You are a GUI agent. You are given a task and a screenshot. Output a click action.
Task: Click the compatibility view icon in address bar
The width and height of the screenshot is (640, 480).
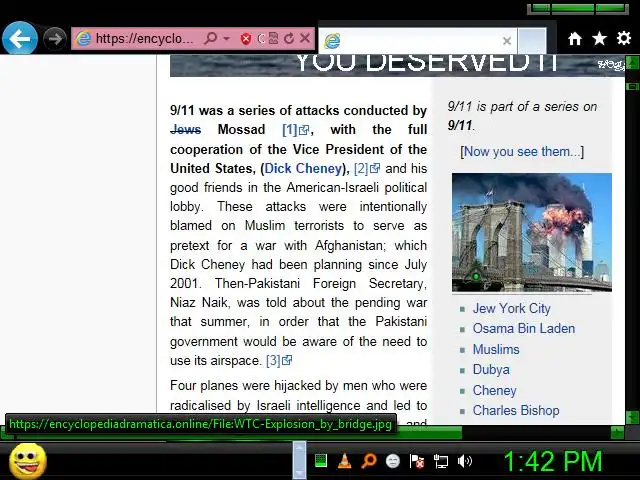pos(273,38)
